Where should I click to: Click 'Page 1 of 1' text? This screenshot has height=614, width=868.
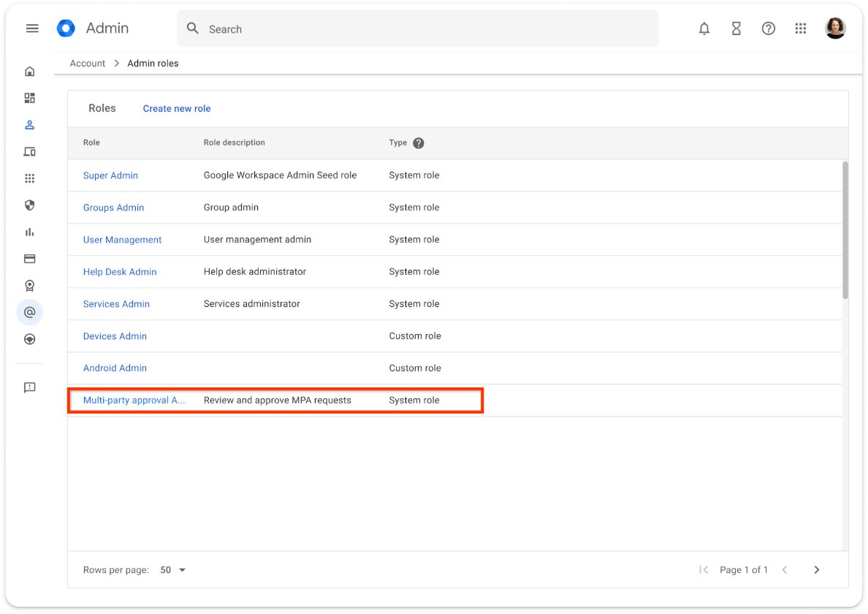tap(744, 569)
